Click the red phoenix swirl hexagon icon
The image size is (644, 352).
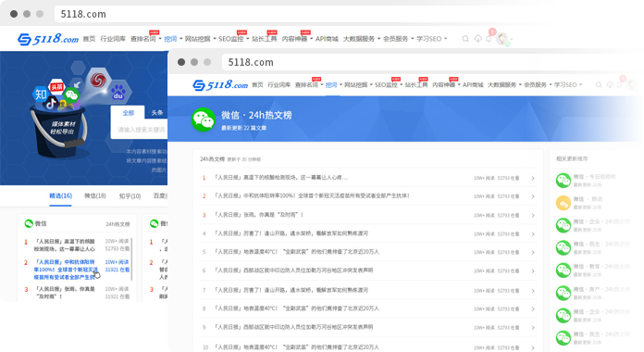click(98, 81)
